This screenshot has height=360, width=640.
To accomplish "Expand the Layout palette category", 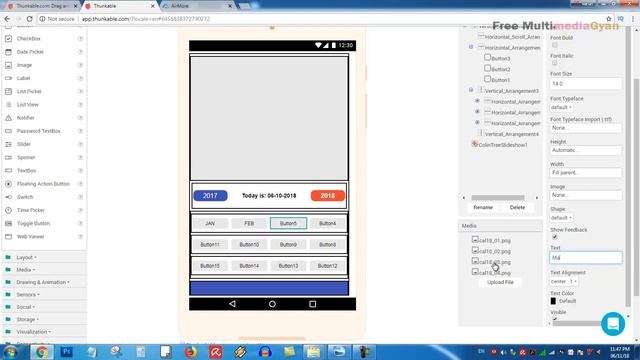I will tap(26, 258).
